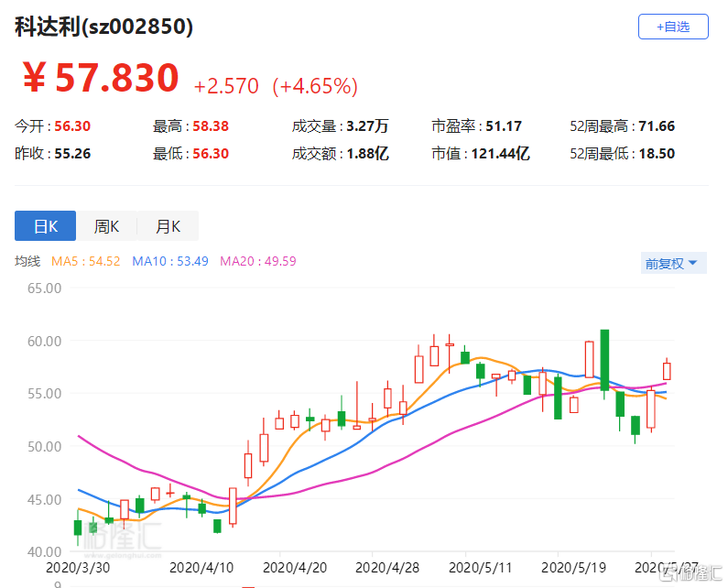Click the 2020/4/10 date label
This screenshot has height=588, width=728.
click(x=201, y=568)
